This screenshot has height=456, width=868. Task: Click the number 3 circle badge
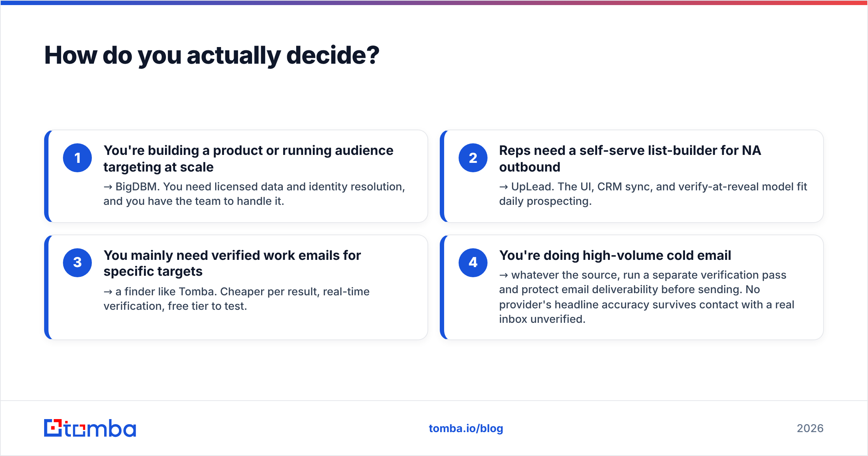coord(77,263)
